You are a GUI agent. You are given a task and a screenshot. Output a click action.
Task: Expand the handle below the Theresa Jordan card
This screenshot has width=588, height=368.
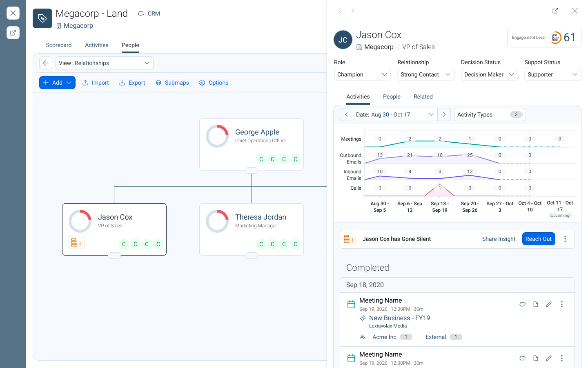[252, 256]
